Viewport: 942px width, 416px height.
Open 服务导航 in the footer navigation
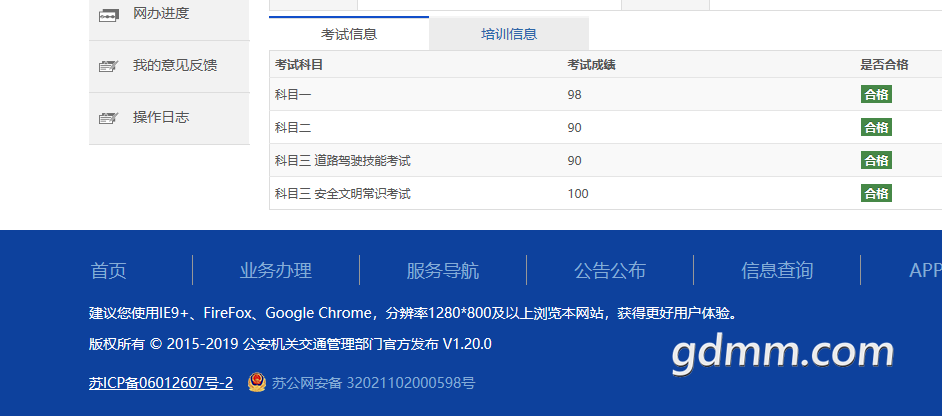[443, 271]
